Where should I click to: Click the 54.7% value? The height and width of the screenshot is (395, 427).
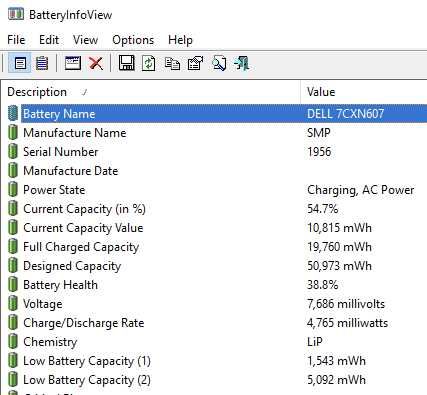tap(322, 209)
